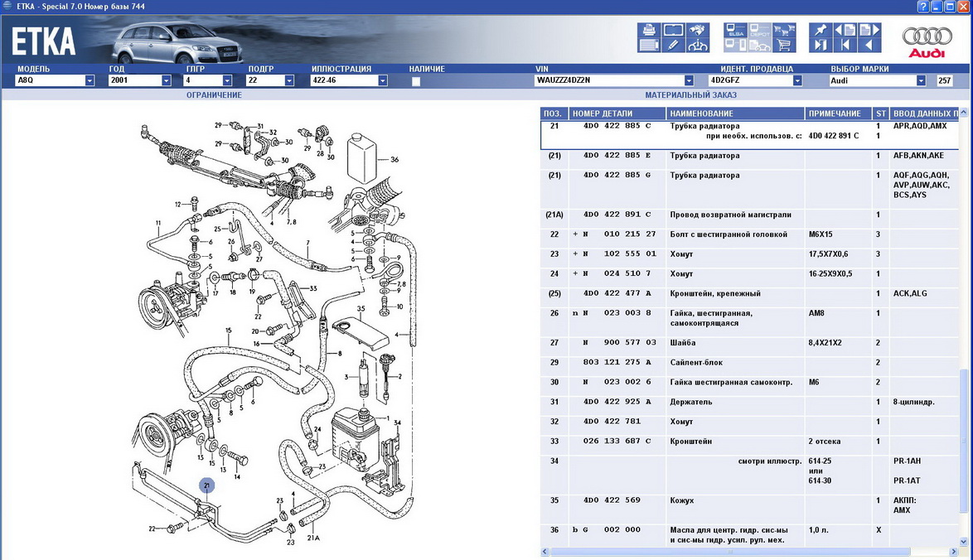Screen dimensions: 973x560
Task: Open the Год dropdown showing 2001
Action: click(x=166, y=81)
